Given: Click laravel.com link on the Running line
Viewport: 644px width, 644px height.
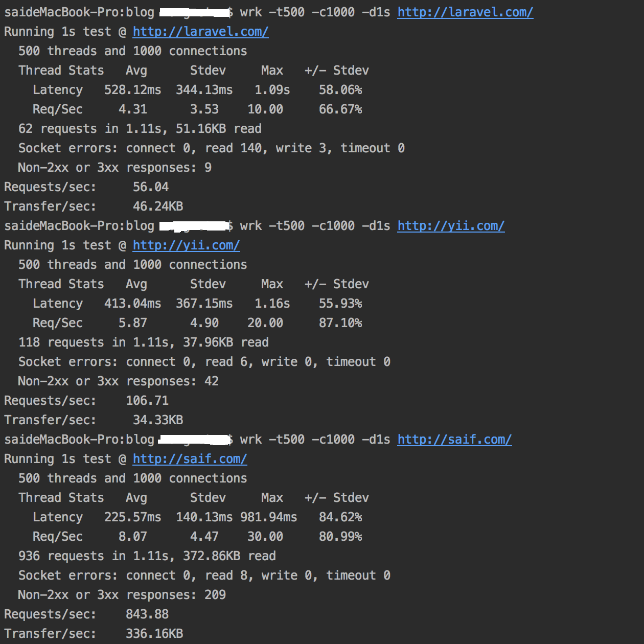Looking at the screenshot, I should [200, 32].
